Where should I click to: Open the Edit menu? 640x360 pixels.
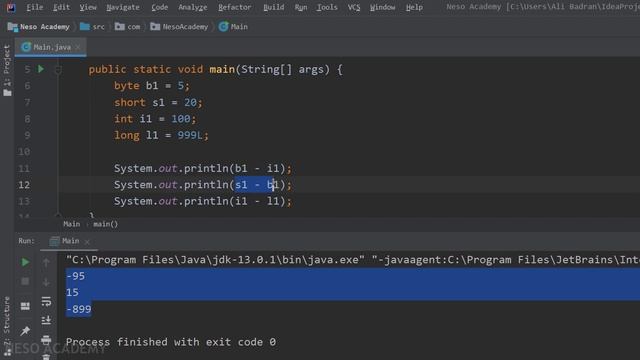[61, 7]
